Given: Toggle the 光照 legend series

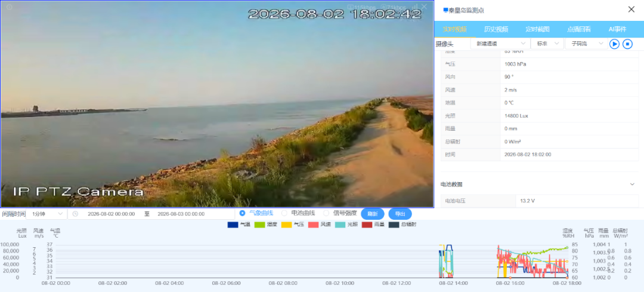Looking at the screenshot, I should pyautogui.click(x=346, y=225).
